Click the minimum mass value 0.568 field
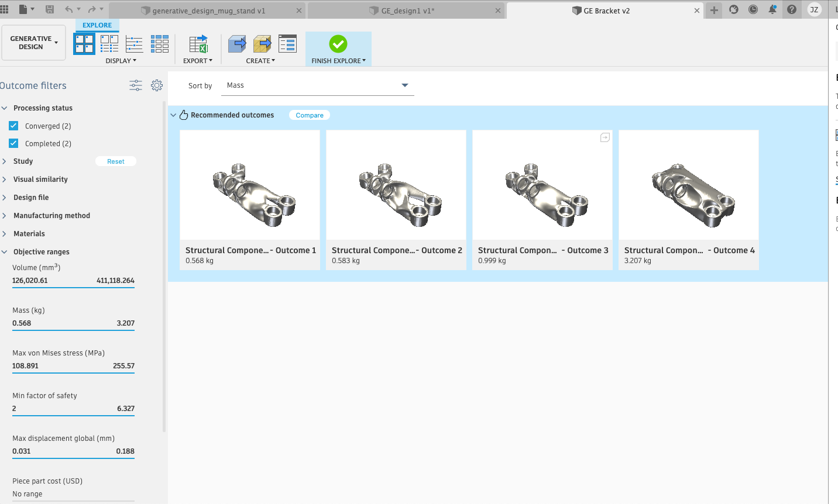Viewport: 838px width, 504px height. click(22, 323)
